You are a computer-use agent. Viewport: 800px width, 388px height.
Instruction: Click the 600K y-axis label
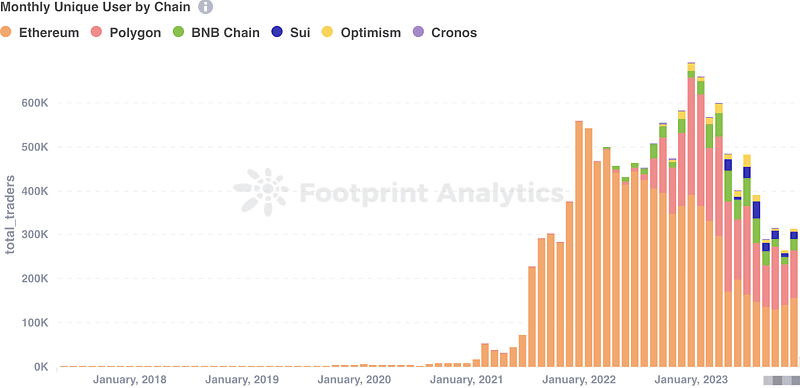pos(34,103)
